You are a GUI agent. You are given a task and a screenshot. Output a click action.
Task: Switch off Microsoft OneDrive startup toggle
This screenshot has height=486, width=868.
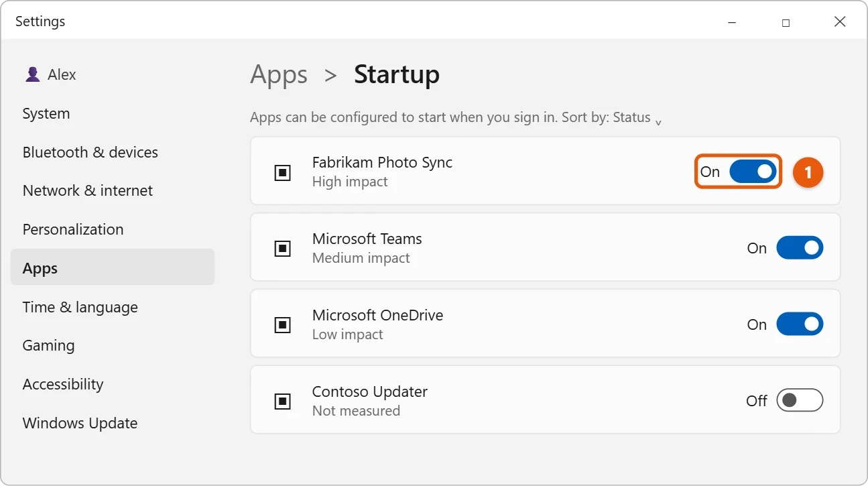coord(800,324)
